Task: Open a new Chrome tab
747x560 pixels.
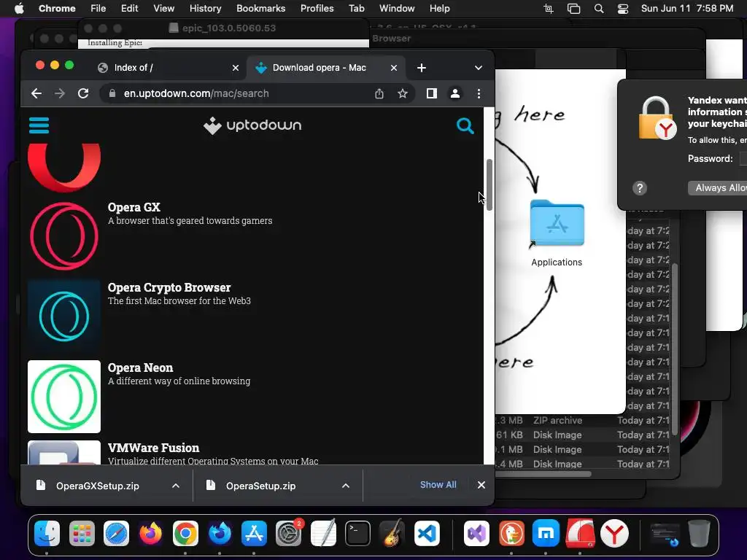Action: [x=422, y=68]
